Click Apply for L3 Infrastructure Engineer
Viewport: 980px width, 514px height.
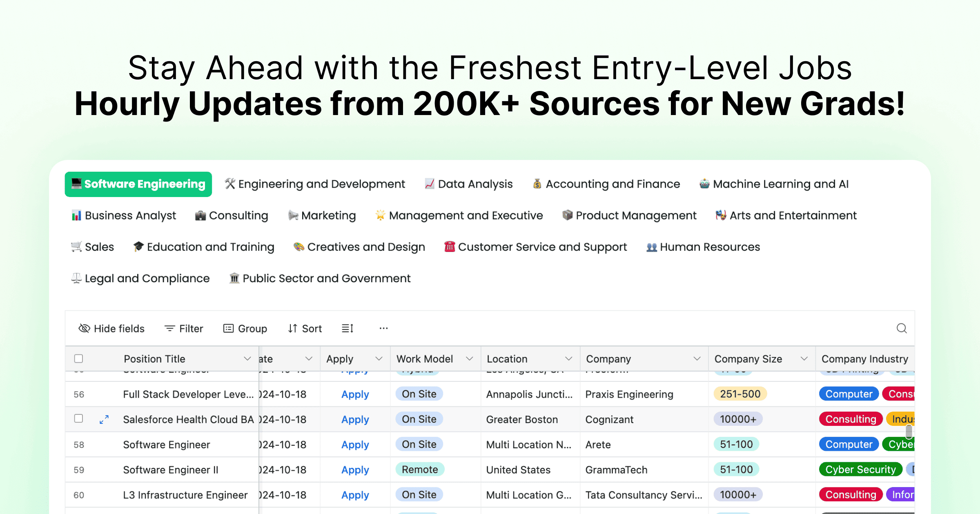tap(355, 495)
